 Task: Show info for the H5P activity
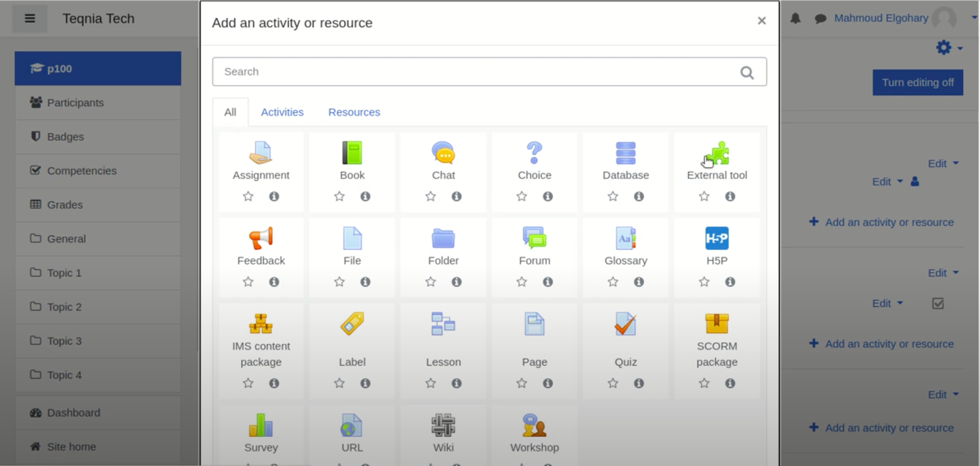pos(730,282)
